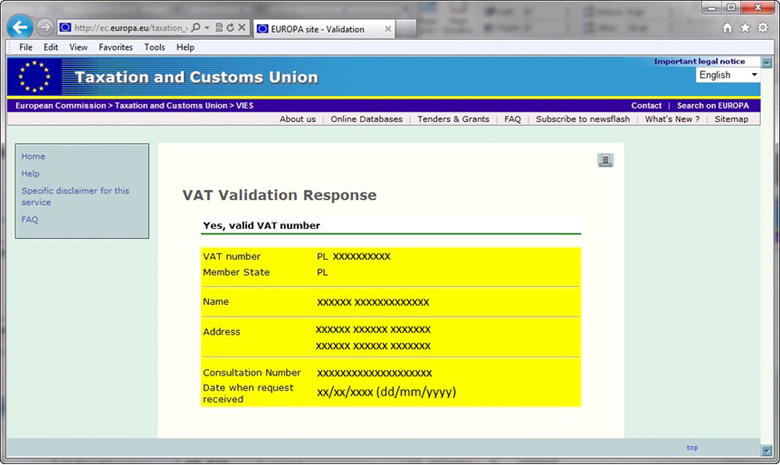This screenshot has width=780, height=465.
Task: Click Home in the left sidebar
Action: pos(33,156)
